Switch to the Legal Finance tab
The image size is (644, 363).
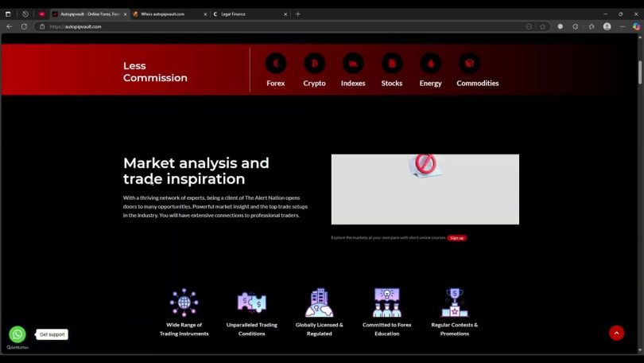[x=250, y=14]
